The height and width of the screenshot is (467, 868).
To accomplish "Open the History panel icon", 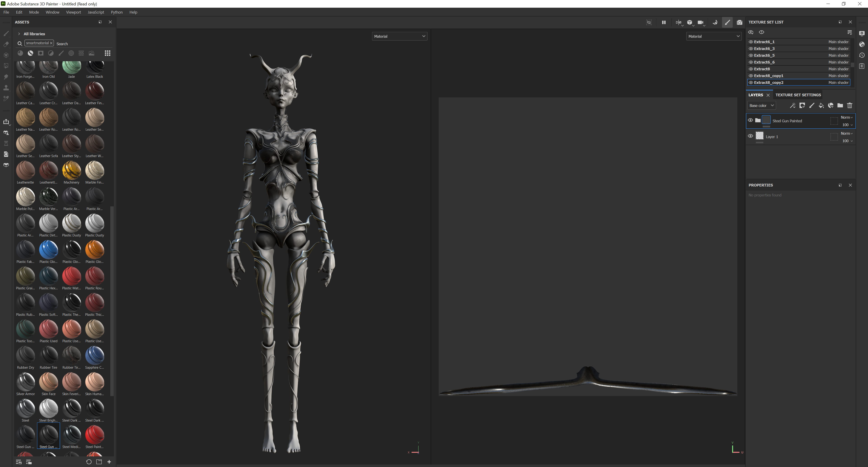I will [862, 55].
